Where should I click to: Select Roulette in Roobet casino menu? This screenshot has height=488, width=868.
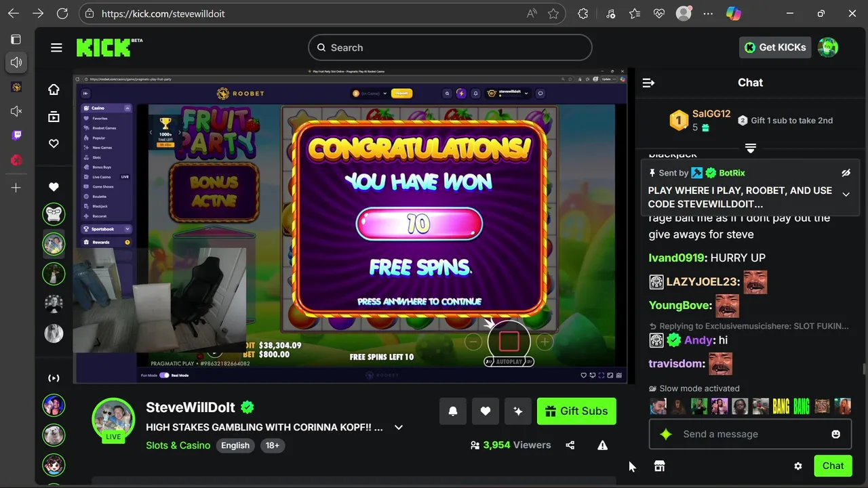coord(100,197)
